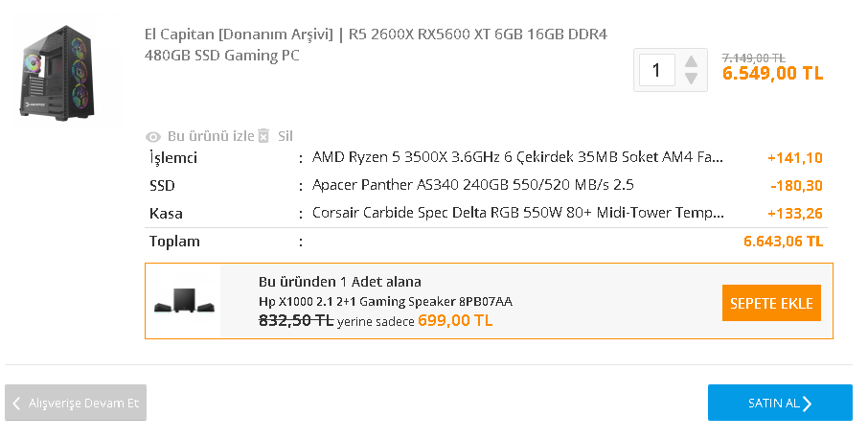Click the left chevron on Alışverişe Devam Et

(x=16, y=404)
